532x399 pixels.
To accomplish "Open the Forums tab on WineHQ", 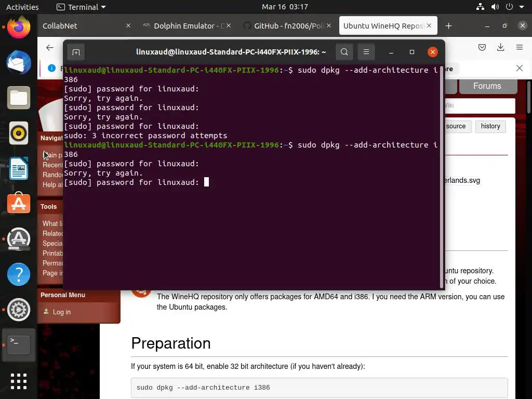I will click(x=487, y=86).
